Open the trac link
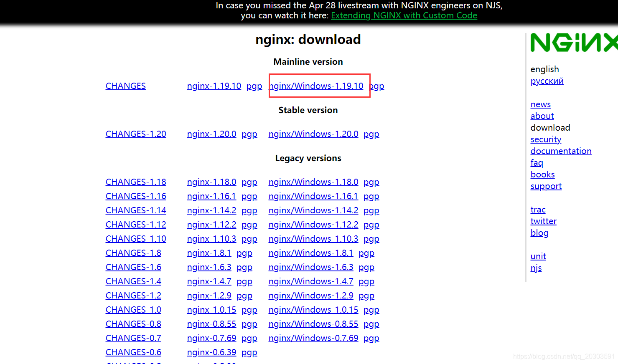 point(538,210)
